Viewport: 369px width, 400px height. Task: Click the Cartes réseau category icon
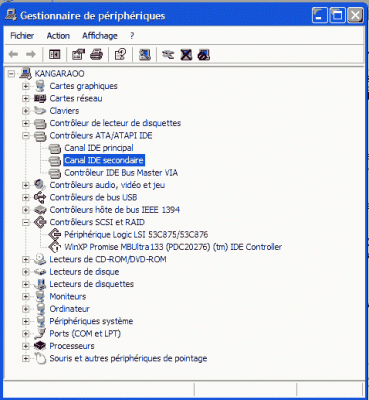click(x=40, y=98)
